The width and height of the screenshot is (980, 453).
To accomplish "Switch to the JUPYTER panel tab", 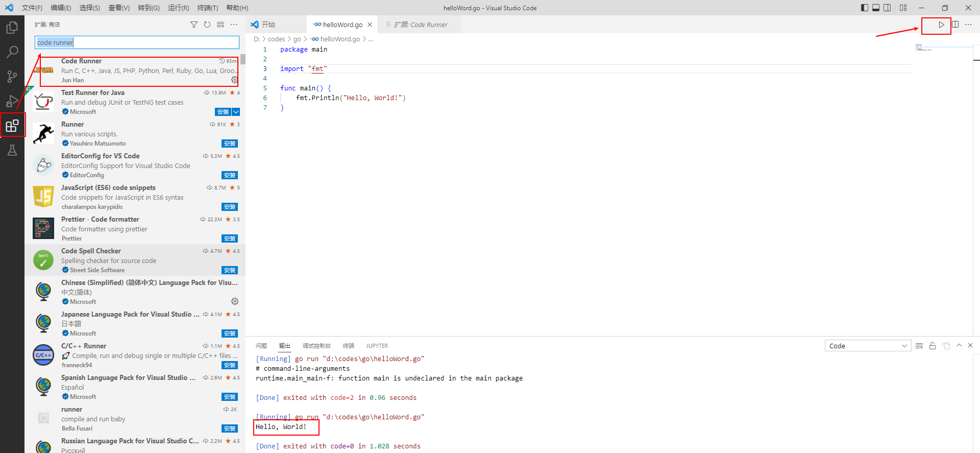I will (x=377, y=346).
